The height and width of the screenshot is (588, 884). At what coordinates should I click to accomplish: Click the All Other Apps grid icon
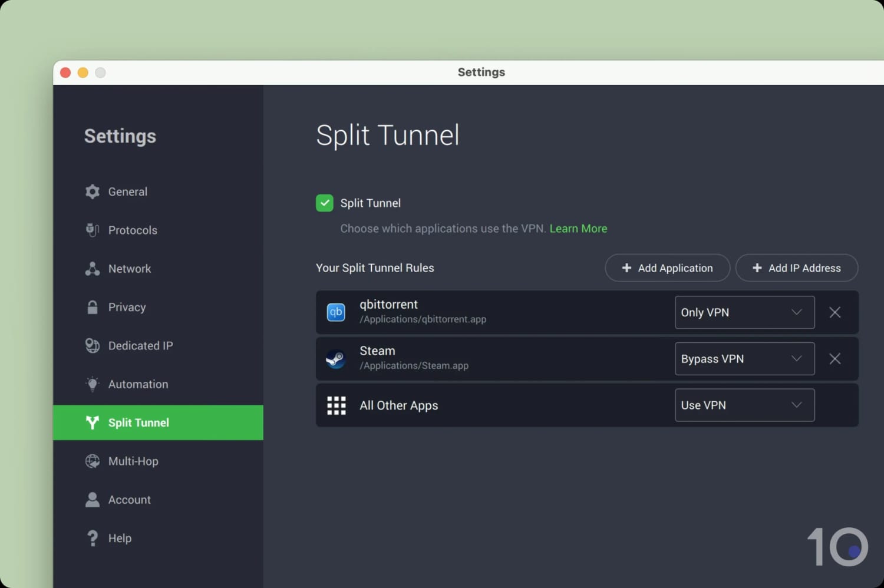336,405
